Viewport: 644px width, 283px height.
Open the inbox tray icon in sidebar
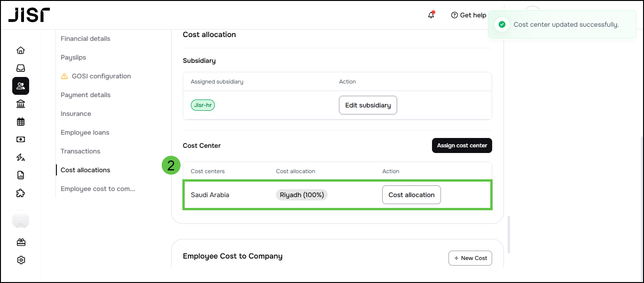(21, 68)
